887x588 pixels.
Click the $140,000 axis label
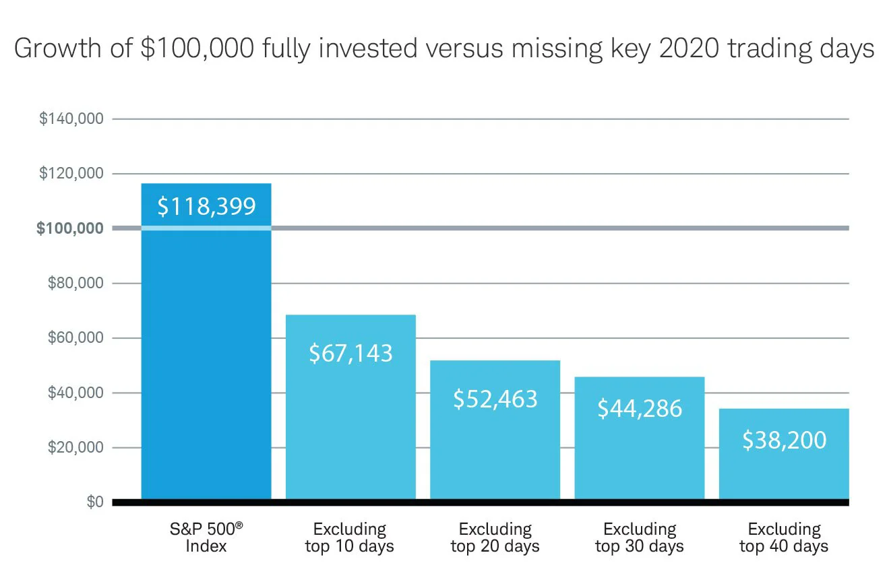(x=71, y=119)
